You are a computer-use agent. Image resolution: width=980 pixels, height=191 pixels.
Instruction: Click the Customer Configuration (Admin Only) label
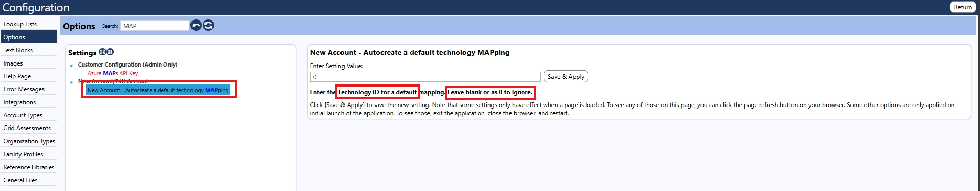click(127, 65)
